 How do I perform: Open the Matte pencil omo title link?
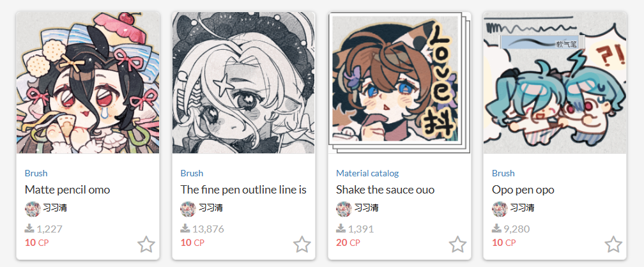67,190
